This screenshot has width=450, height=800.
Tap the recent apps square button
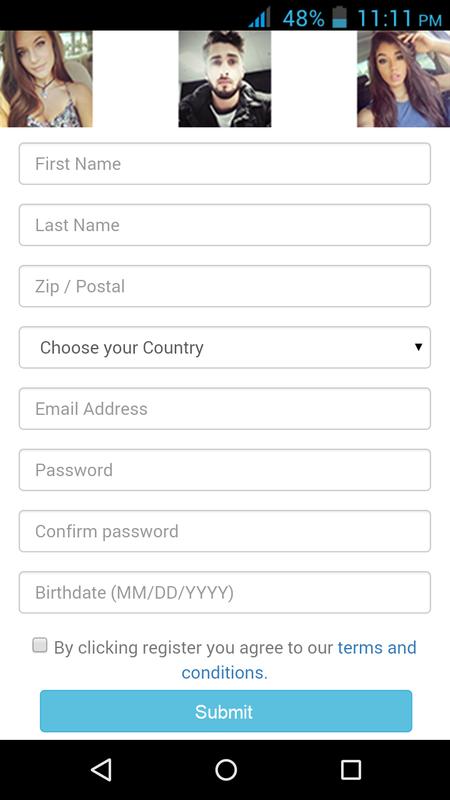click(351, 769)
